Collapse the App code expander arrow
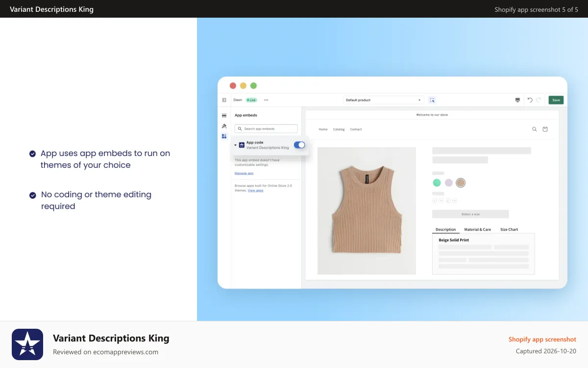 (x=235, y=145)
